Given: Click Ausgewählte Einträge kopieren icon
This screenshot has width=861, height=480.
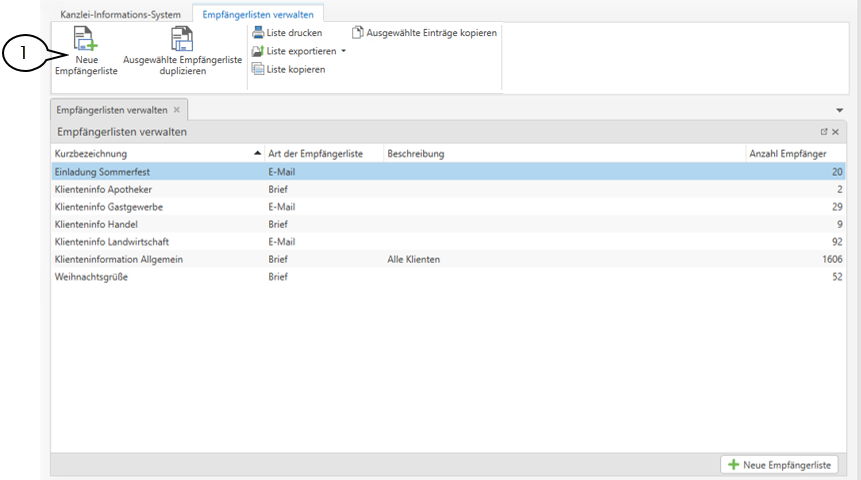Looking at the screenshot, I should point(358,33).
